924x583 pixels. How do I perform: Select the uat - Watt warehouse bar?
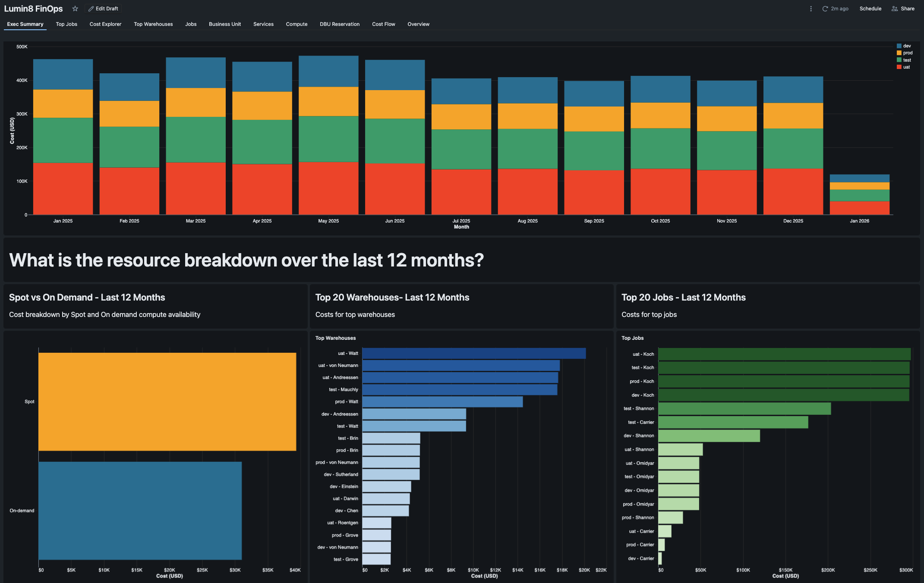click(473, 354)
